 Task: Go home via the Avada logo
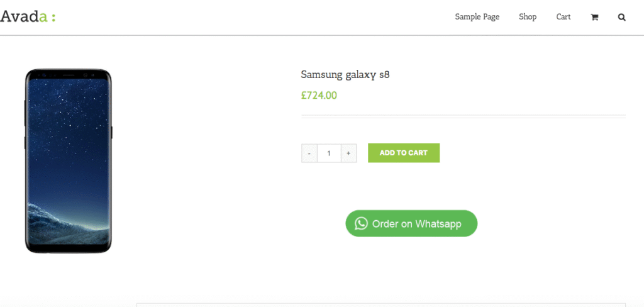(x=24, y=16)
